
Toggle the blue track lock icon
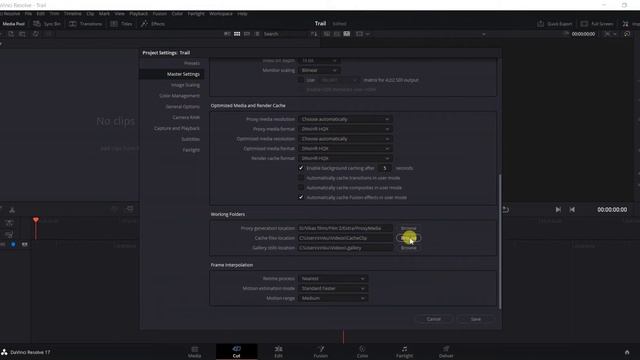(13, 244)
